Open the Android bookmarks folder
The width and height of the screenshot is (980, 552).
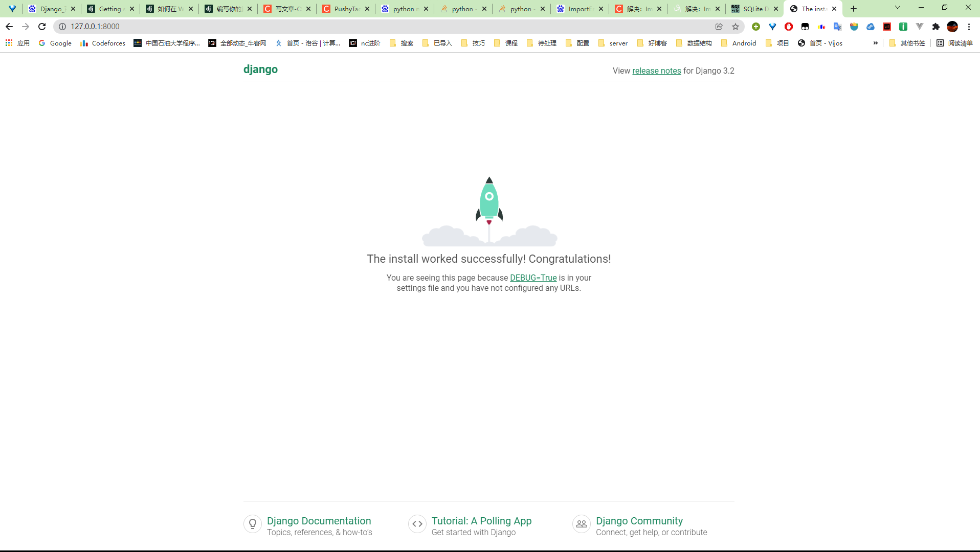pos(738,43)
